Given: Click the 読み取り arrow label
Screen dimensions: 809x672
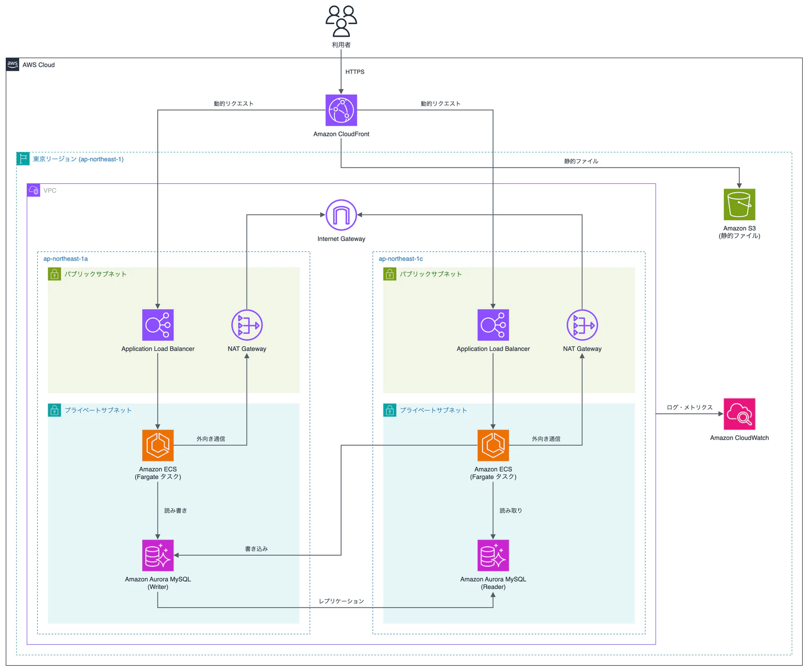Looking at the screenshot, I should 511,511.
